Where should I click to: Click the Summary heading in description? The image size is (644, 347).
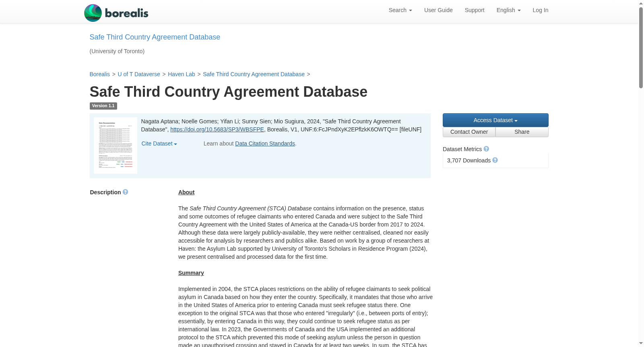click(x=191, y=273)
